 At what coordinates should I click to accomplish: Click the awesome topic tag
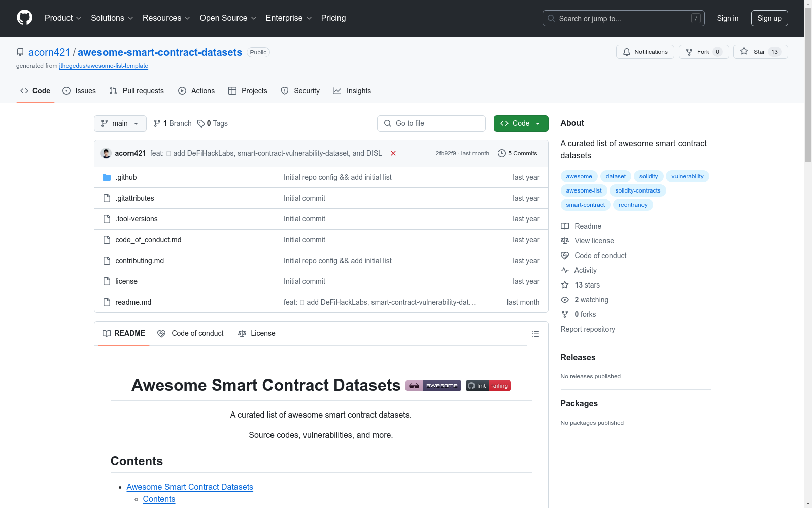point(579,176)
